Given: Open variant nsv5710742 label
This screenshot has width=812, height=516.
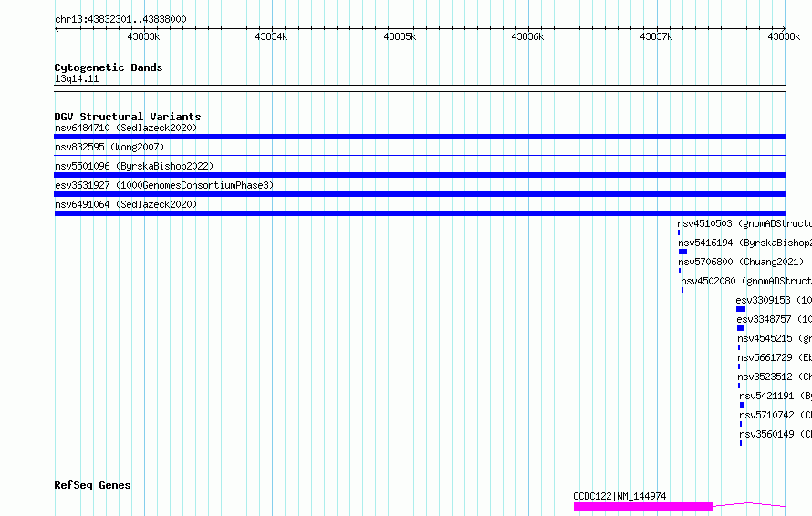Looking at the screenshot, I should tap(776, 415).
